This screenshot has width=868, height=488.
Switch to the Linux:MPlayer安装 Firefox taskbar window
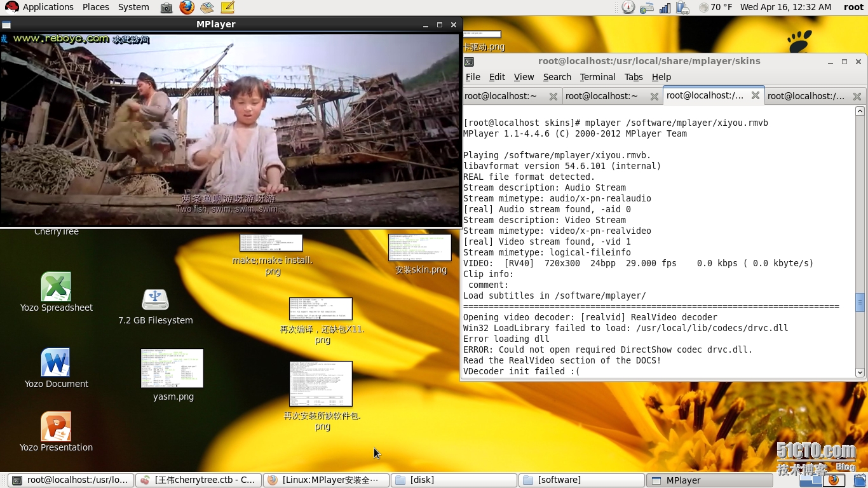pos(326,480)
